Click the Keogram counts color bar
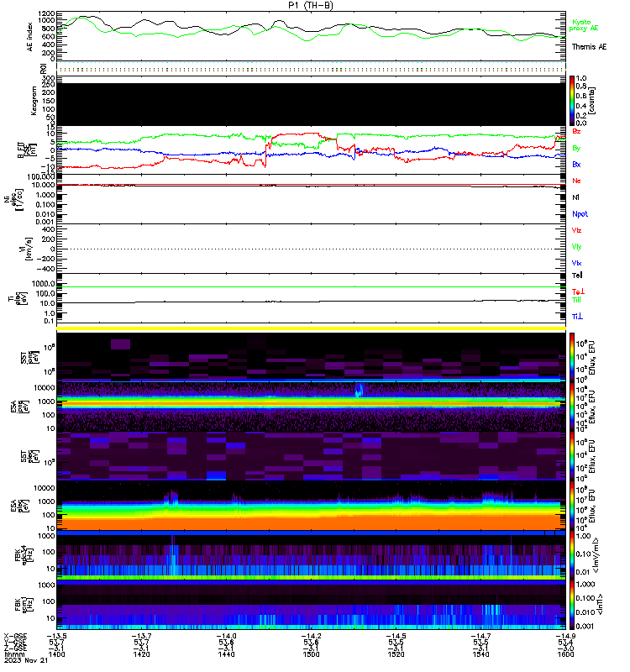This screenshot has width=630, height=672. (x=572, y=101)
